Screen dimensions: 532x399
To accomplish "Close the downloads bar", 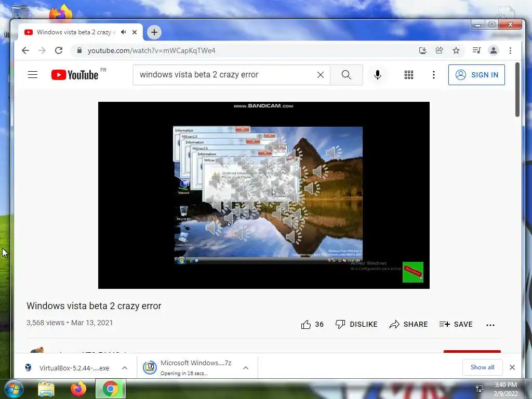I will [x=512, y=367].
